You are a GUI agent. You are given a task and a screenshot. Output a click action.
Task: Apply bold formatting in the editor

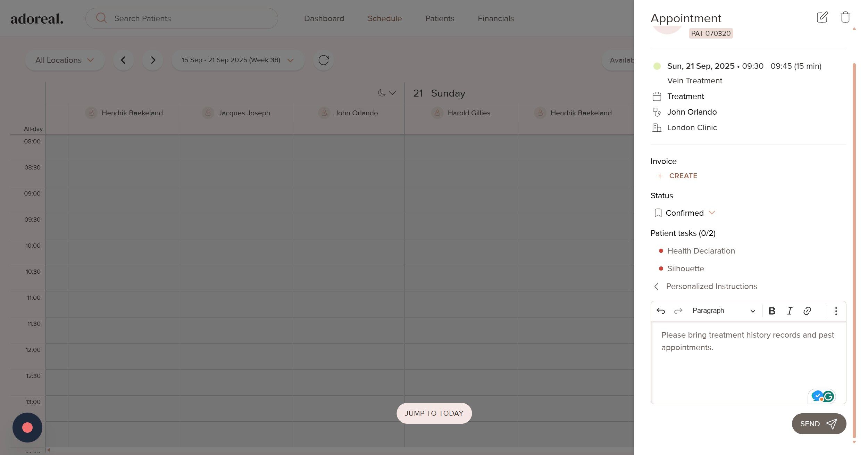tap(772, 311)
